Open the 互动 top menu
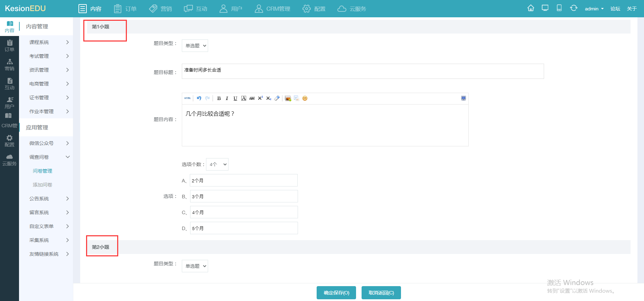The width and height of the screenshot is (644, 301). click(196, 9)
